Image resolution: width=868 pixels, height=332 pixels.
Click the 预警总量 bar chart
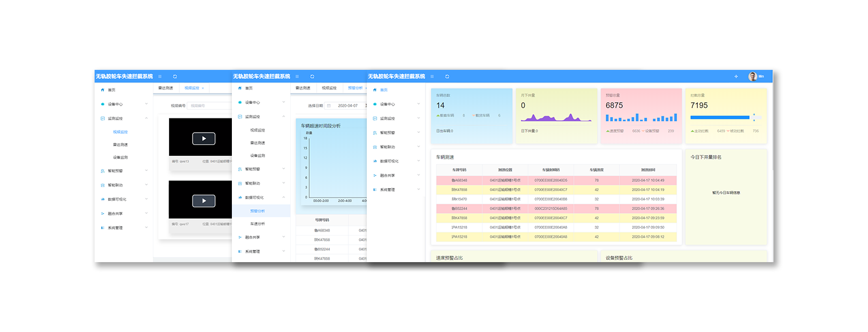(x=640, y=117)
